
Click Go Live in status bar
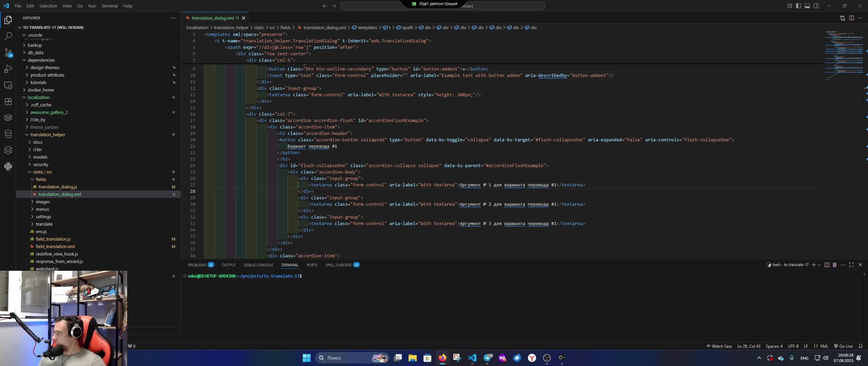coord(843,346)
